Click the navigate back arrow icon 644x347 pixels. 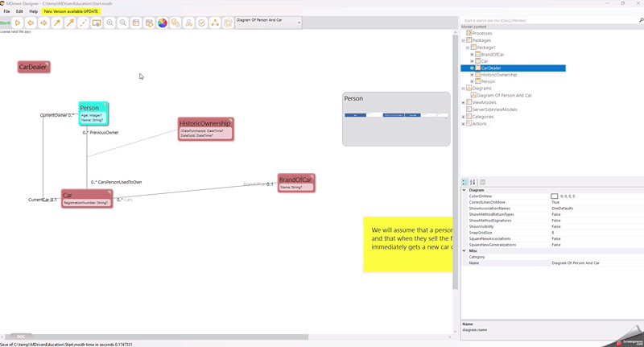[x=31, y=23]
